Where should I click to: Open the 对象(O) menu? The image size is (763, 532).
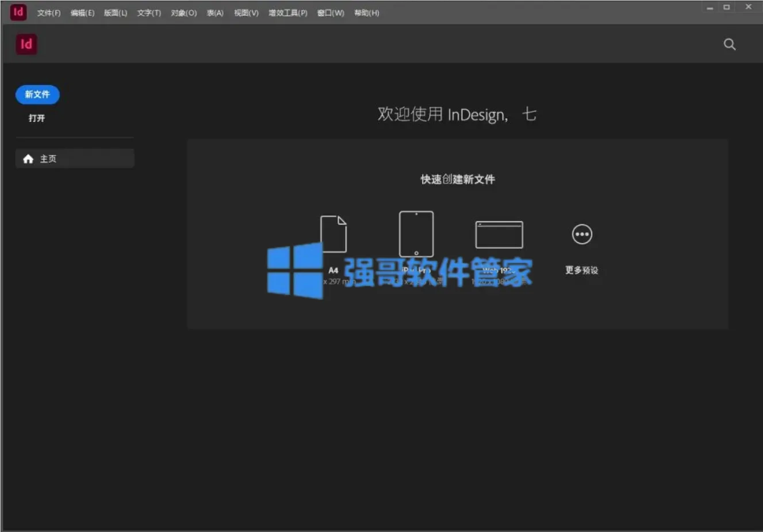click(x=183, y=13)
